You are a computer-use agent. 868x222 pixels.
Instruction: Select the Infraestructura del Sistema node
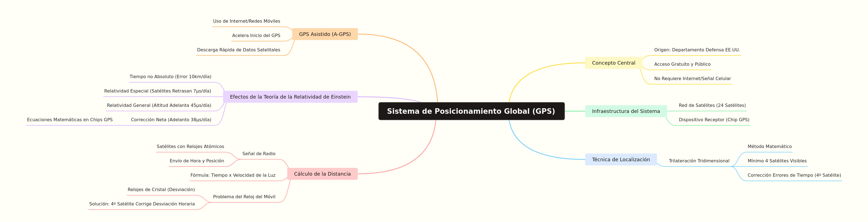point(626,111)
